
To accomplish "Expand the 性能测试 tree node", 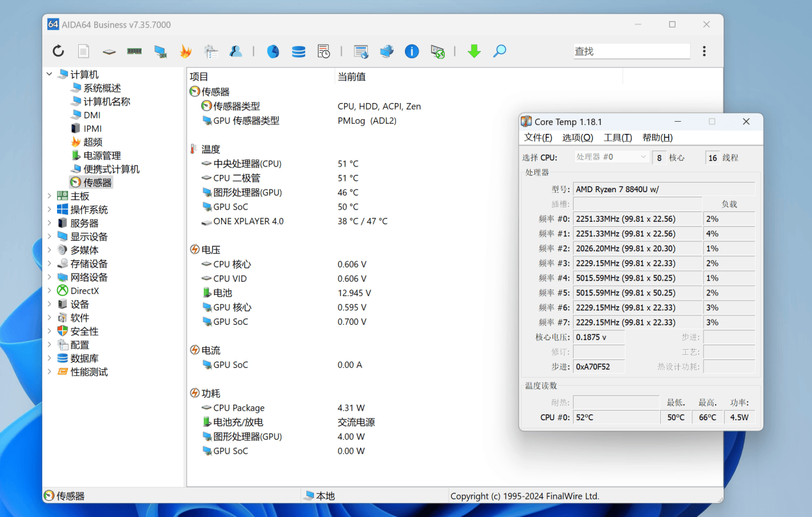I will tap(49, 372).
